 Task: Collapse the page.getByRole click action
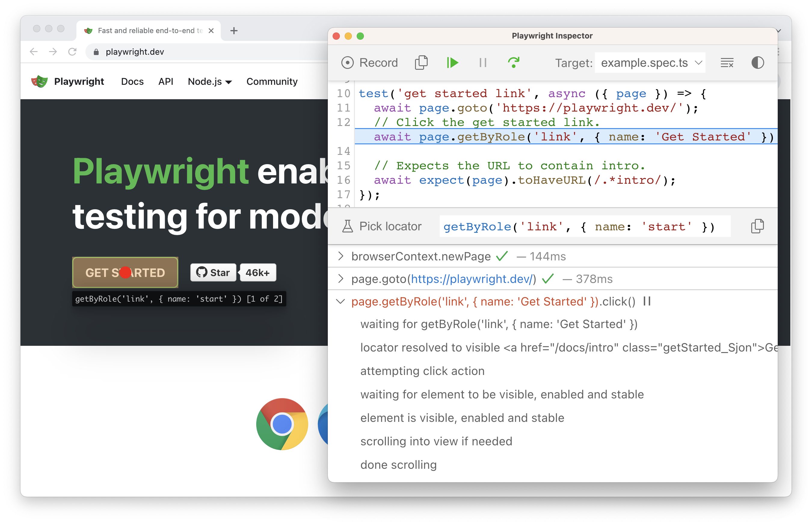pyautogui.click(x=341, y=302)
